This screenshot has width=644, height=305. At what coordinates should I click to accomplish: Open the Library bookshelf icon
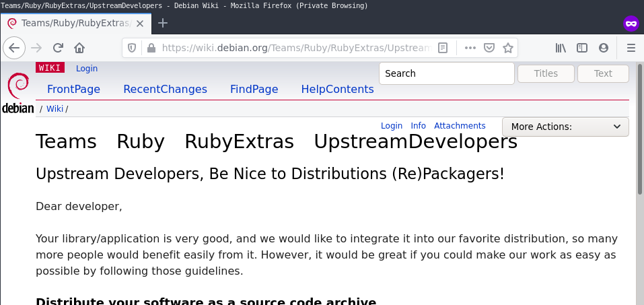click(x=561, y=48)
